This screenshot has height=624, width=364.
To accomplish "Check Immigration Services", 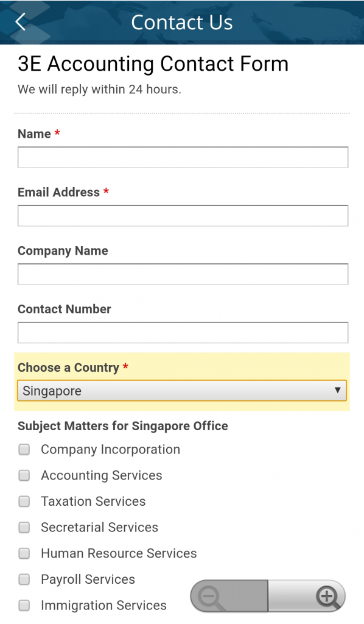I will (24, 605).
